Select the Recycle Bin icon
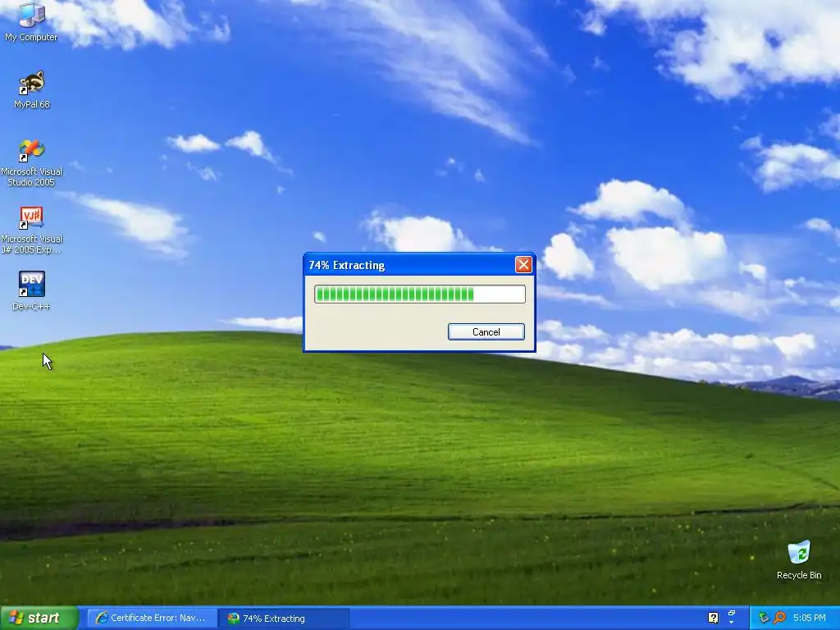The width and height of the screenshot is (840, 630). click(x=799, y=560)
